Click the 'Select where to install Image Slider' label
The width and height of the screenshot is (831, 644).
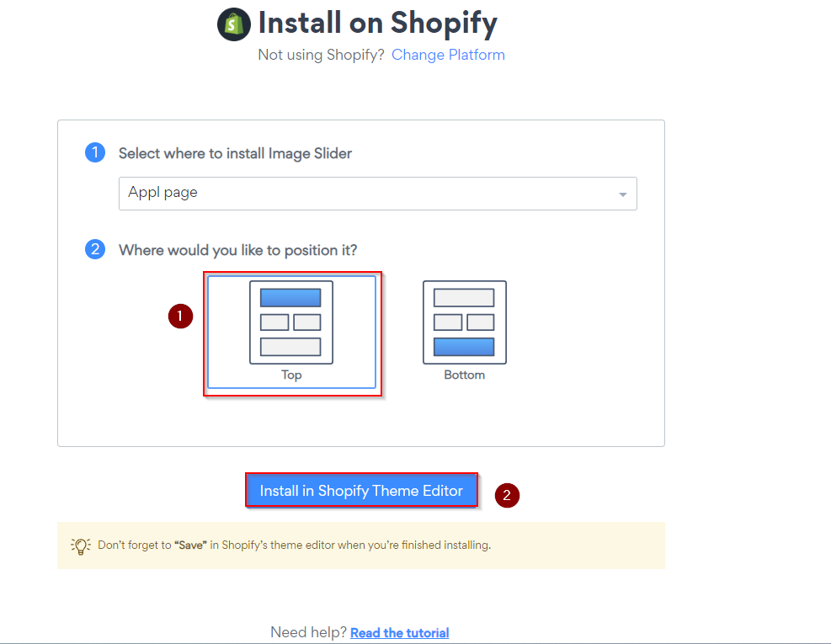point(235,153)
